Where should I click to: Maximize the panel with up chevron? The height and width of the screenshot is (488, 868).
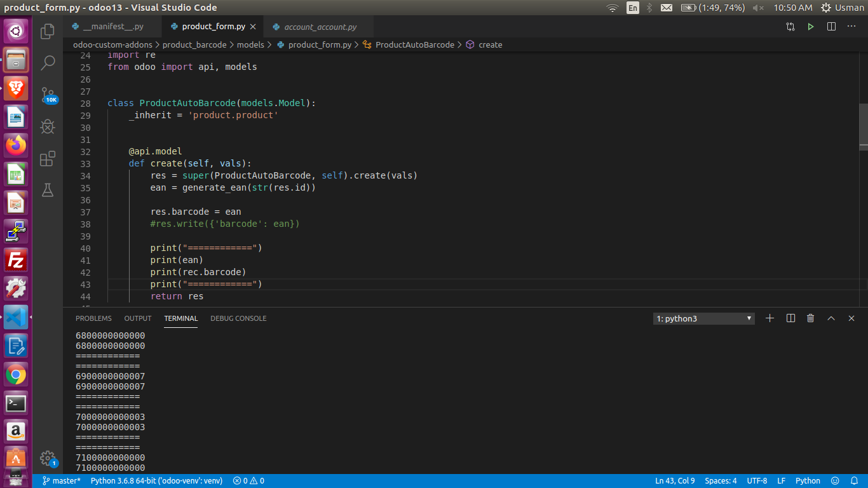click(831, 318)
